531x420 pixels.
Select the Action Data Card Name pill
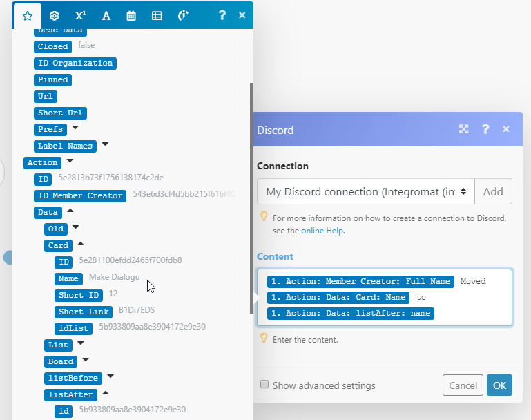pyautogui.click(x=338, y=298)
